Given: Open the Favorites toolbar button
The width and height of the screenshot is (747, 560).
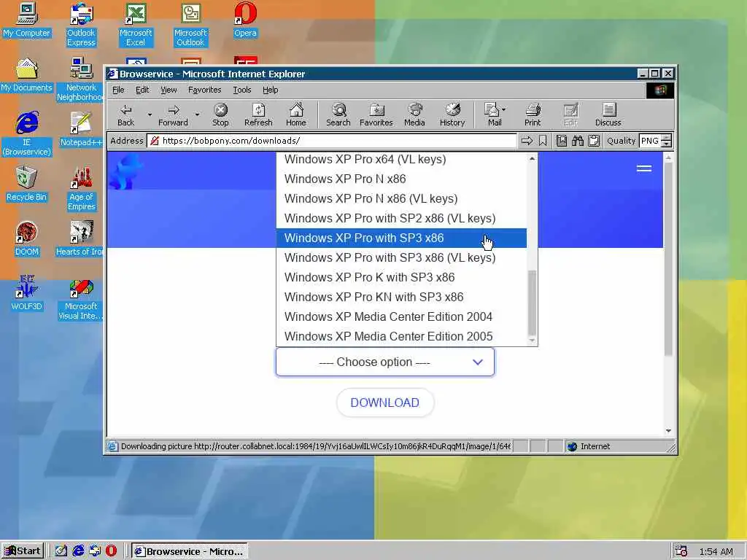Looking at the screenshot, I should (376, 115).
